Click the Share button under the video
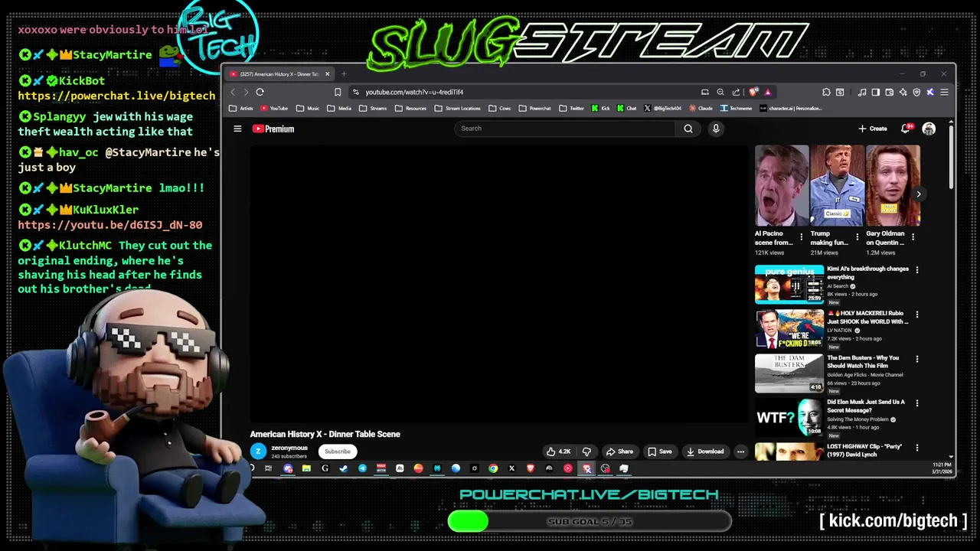 click(x=620, y=452)
